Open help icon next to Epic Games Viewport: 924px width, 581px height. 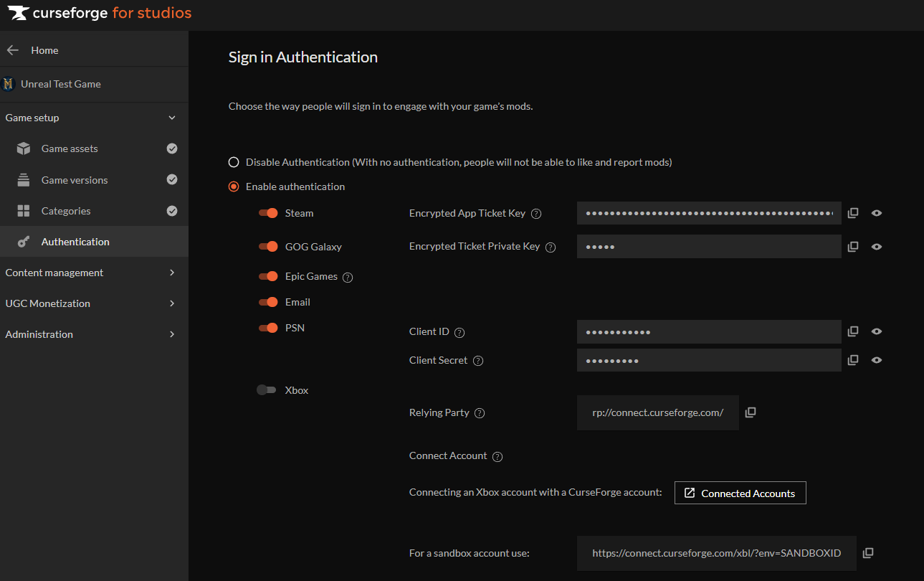(348, 278)
